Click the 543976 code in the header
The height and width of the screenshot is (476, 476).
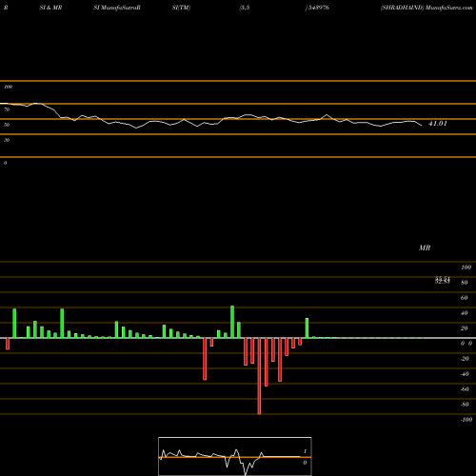[319, 8]
